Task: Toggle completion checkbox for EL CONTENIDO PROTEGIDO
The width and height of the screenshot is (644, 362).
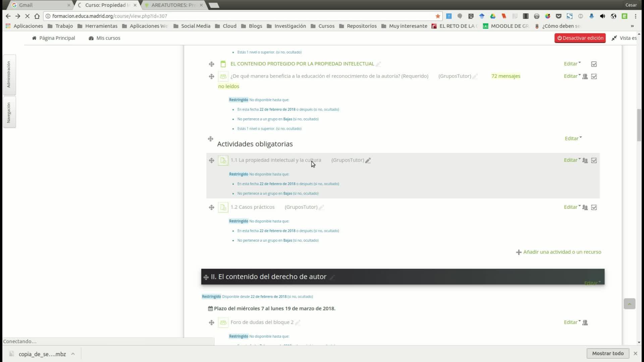Action: 594,64
